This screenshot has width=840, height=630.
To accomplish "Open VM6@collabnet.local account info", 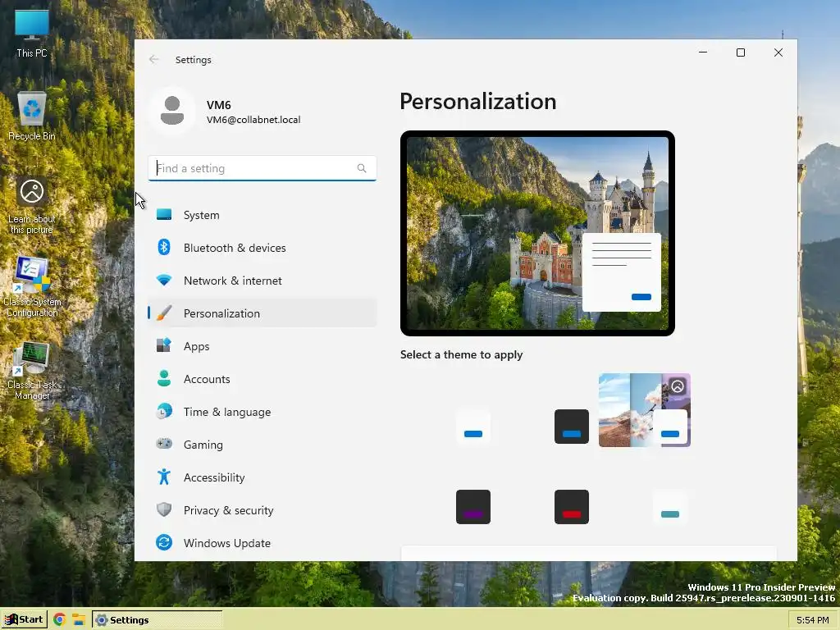I will pos(253,120).
